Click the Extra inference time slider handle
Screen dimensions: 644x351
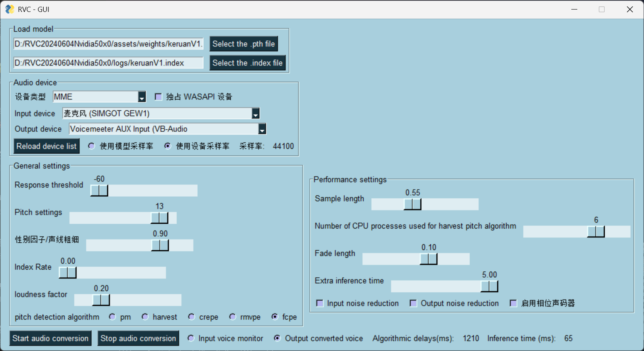point(489,286)
